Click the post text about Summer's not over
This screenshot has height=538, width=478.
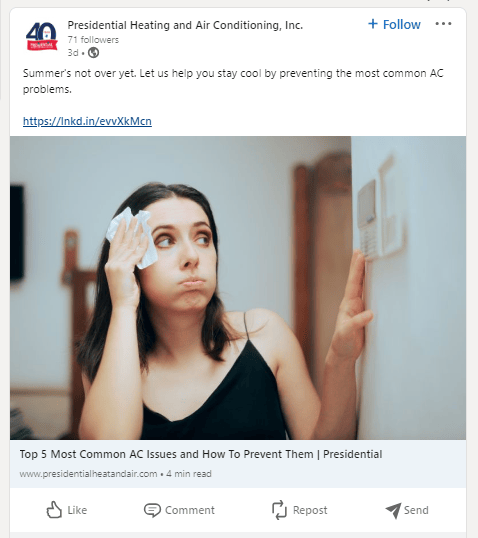pyautogui.click(x=233, y=81)
